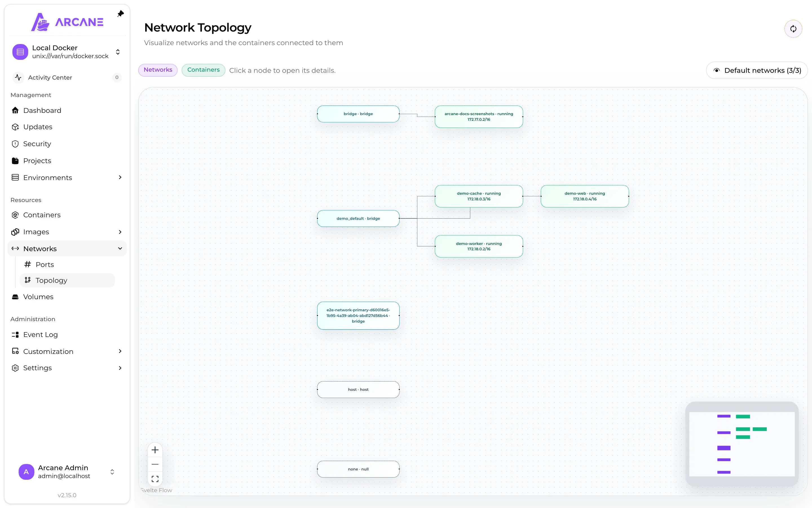The width and height of the screenshot is (812, 508).
Task: Open the host · host network node
Action: click(x=358, y=389)
